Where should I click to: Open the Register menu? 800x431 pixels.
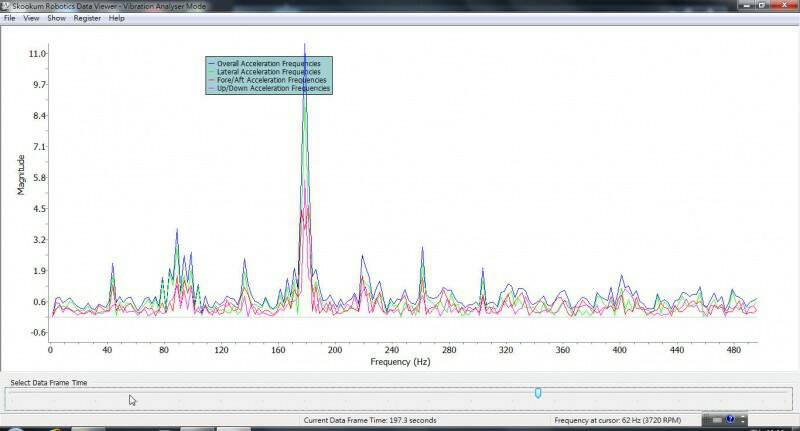tap(87, 18)
